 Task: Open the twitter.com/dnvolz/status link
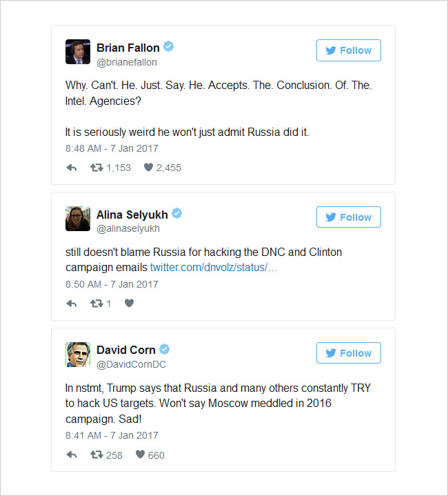(214, 267)
